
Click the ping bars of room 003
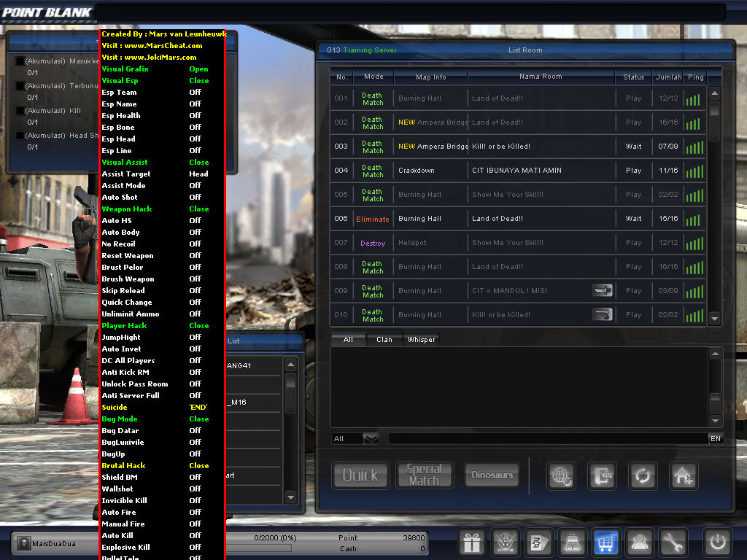[x=694, y=147]
